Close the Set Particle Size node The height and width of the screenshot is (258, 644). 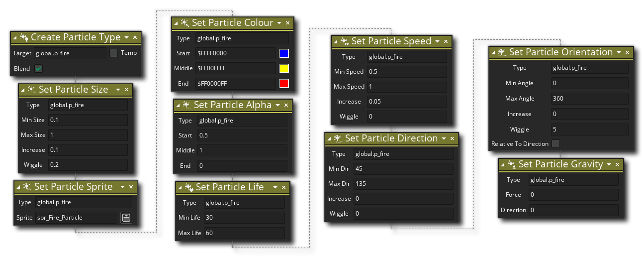point(126,90)
